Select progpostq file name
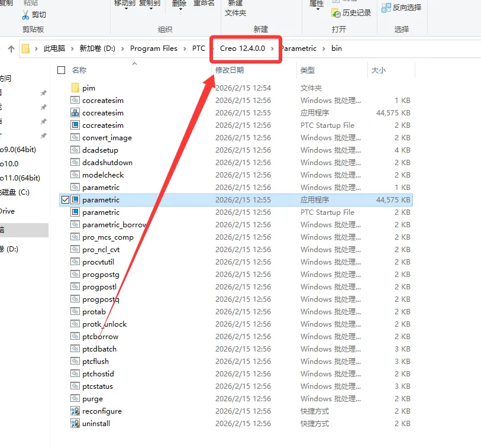The image size is (481, 448). tap(101, 299)
